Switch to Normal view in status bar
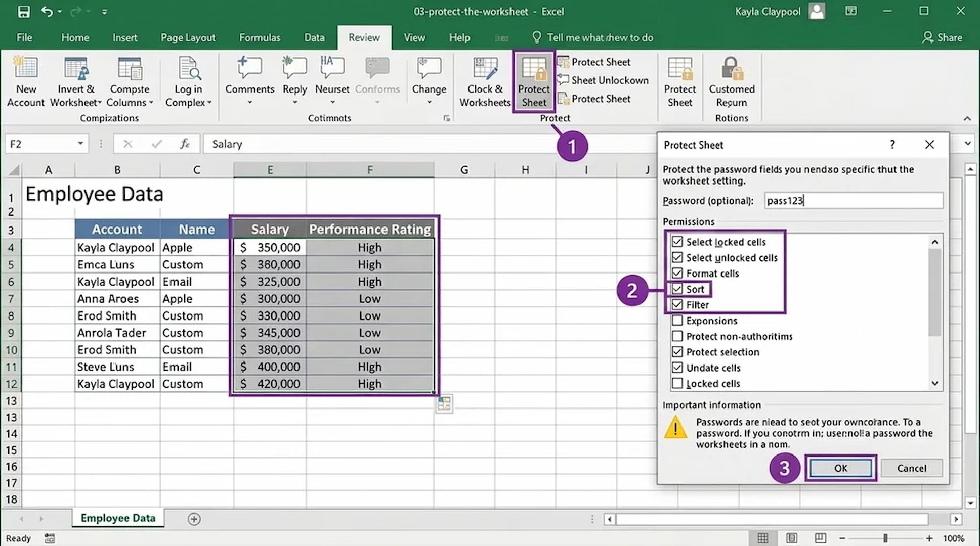 (x=763, y=538)
